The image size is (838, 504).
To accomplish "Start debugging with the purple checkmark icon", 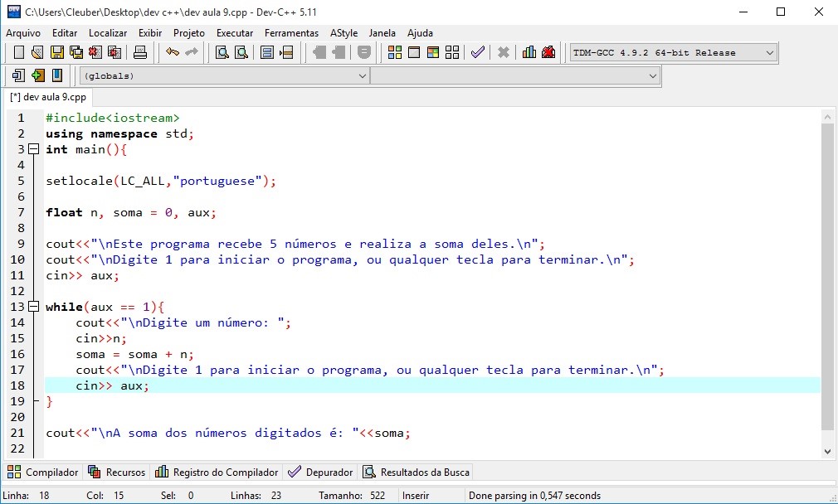I will coord(477,52).
